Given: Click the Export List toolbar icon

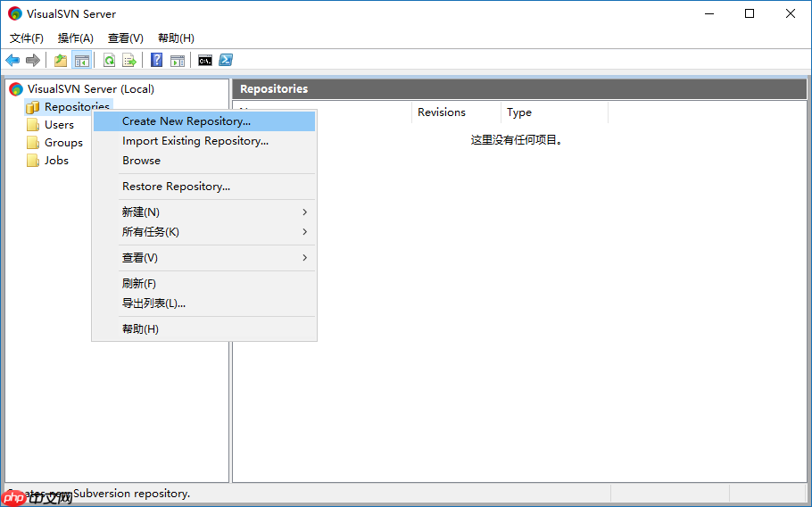Looking at the screenshot, I should pos(129,60).
